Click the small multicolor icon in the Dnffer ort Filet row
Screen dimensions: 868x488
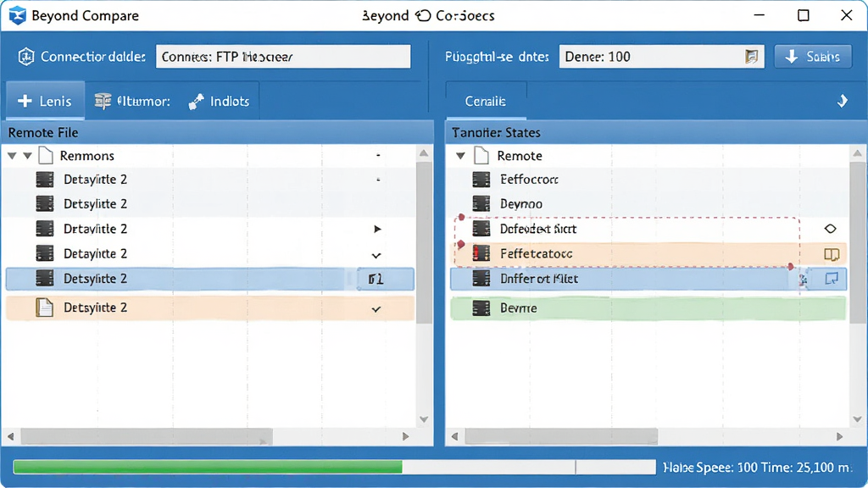804,280
